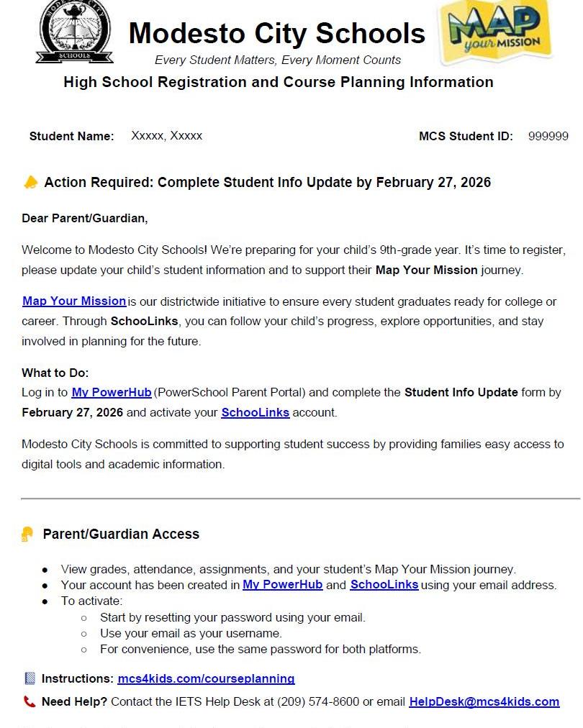
Task: Click the Parent/Guardian Access section heading
Action: (x=121, y=534)
